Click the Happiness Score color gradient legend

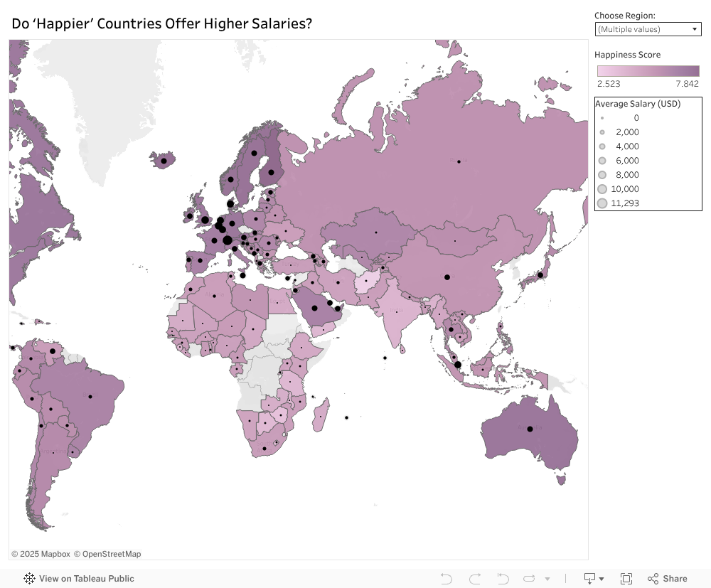(648, 71)
